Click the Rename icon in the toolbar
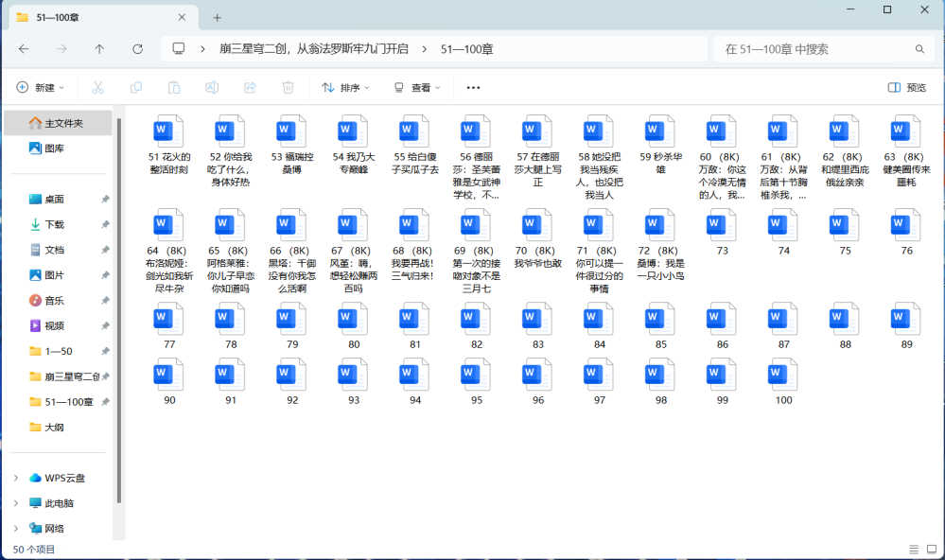The width and height of the screenshot is (945, 560). [x=212, y=87]
